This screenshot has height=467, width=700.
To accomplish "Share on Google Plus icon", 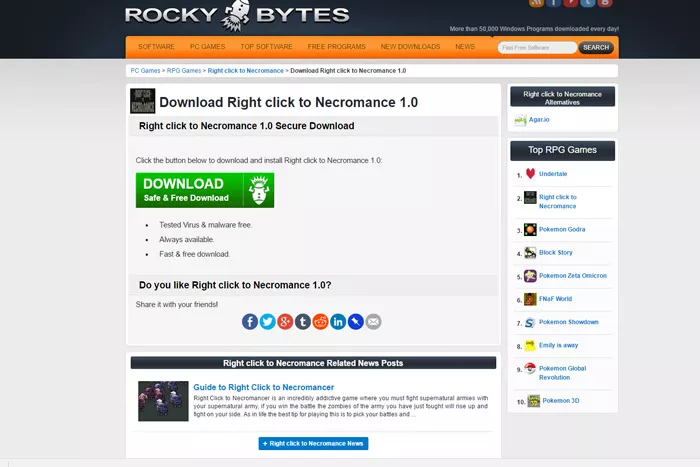I will tap(285, 321).
